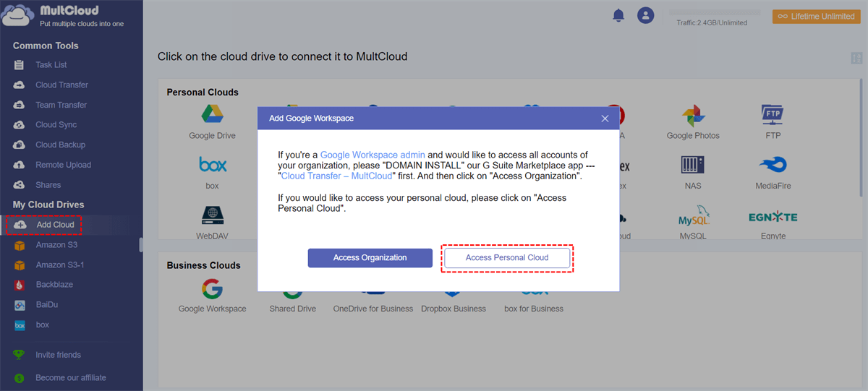
Task: Close the Add Google Workspace dialog
Action: coord(605,119)
